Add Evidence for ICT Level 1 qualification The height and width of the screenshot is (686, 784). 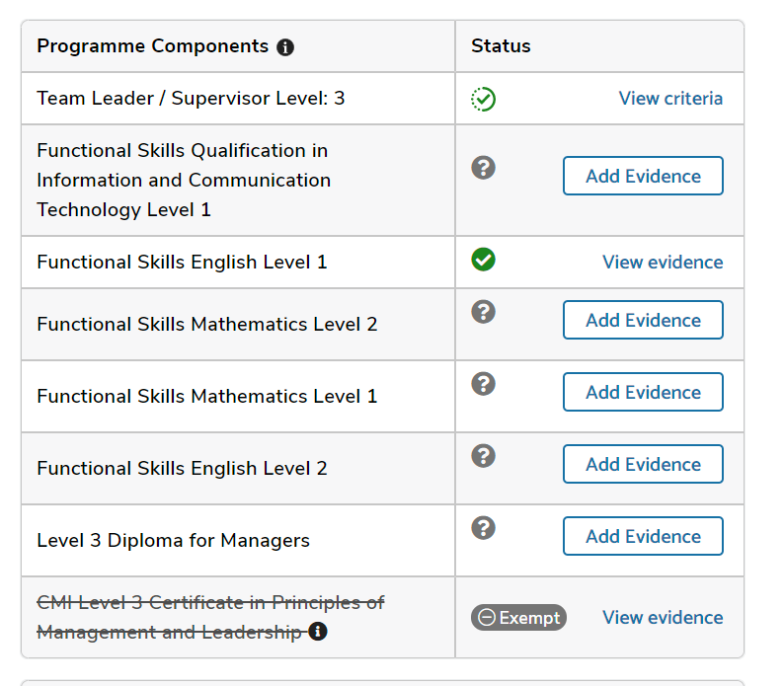(x=643, y=177)
